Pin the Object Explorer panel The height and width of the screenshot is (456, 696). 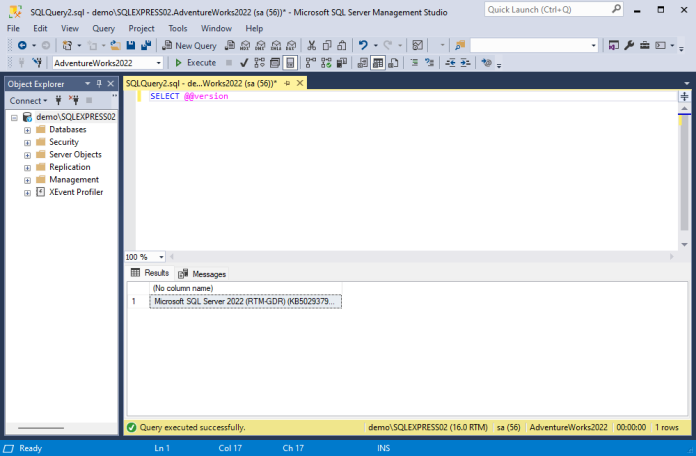tap(99, 83)
